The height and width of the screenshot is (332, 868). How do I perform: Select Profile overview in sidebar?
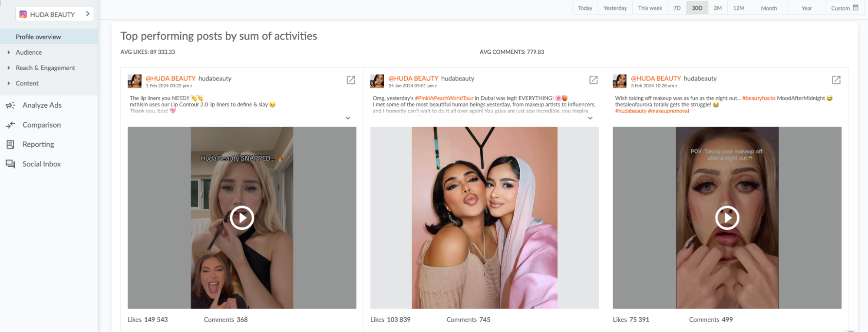tap(38, 37)
